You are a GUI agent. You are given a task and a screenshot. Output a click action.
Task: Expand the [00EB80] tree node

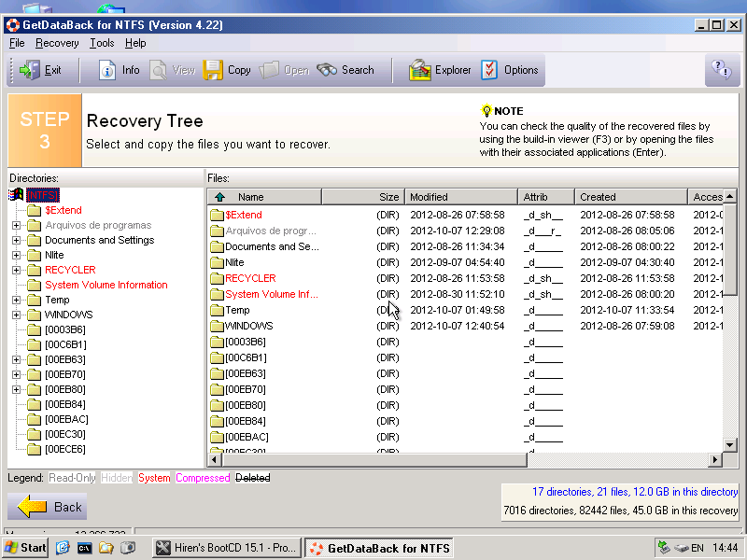pos(16,389)
